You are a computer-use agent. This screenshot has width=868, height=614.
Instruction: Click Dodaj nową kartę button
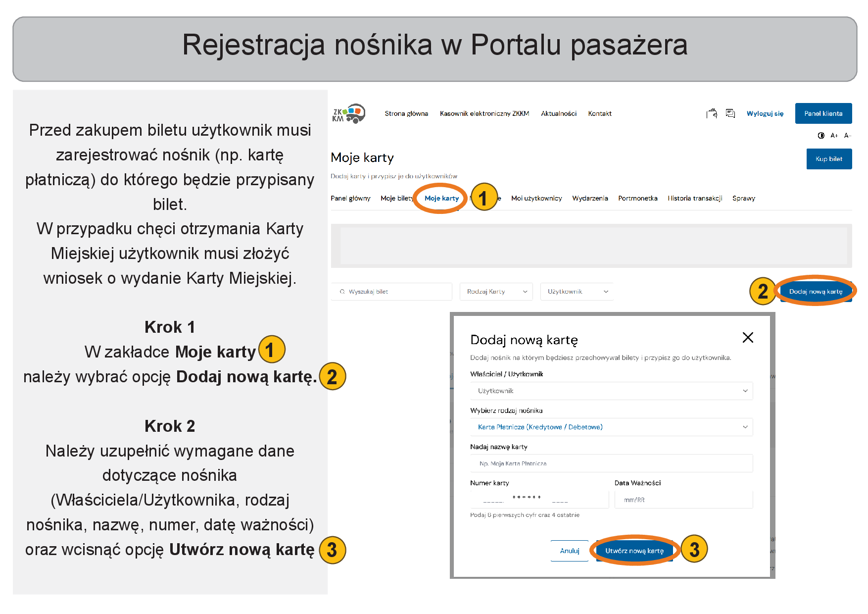tap(816, 292)
